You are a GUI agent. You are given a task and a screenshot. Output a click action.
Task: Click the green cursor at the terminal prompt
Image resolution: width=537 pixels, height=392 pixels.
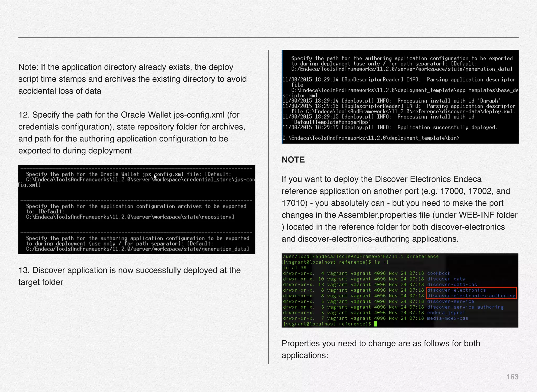pos(375,324)
